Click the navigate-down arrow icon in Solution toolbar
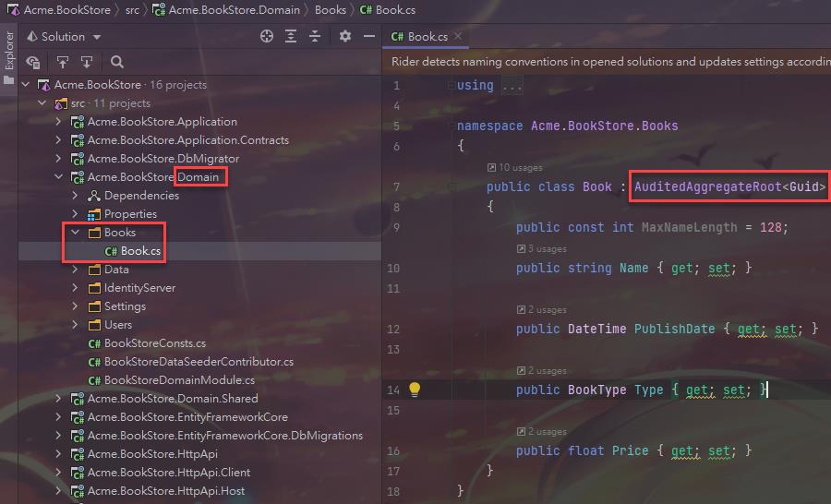The image size is (831, 504). (86, 62)
